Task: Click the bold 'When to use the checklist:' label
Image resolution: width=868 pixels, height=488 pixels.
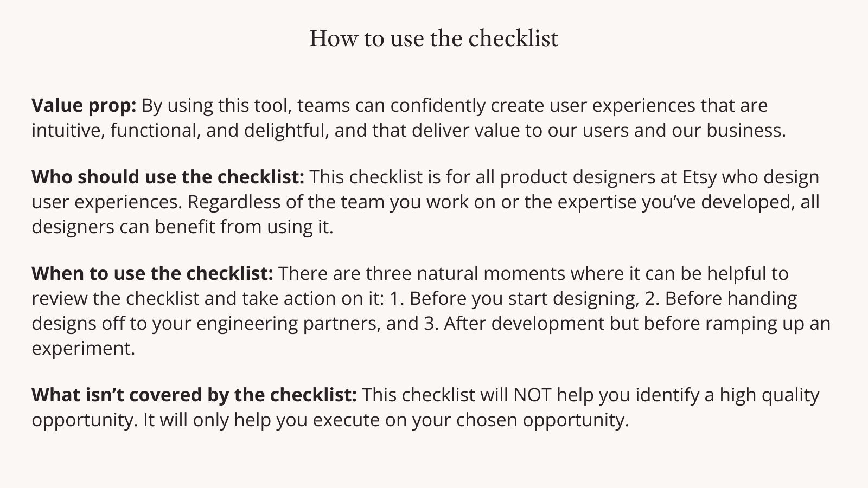Action: 152,273
